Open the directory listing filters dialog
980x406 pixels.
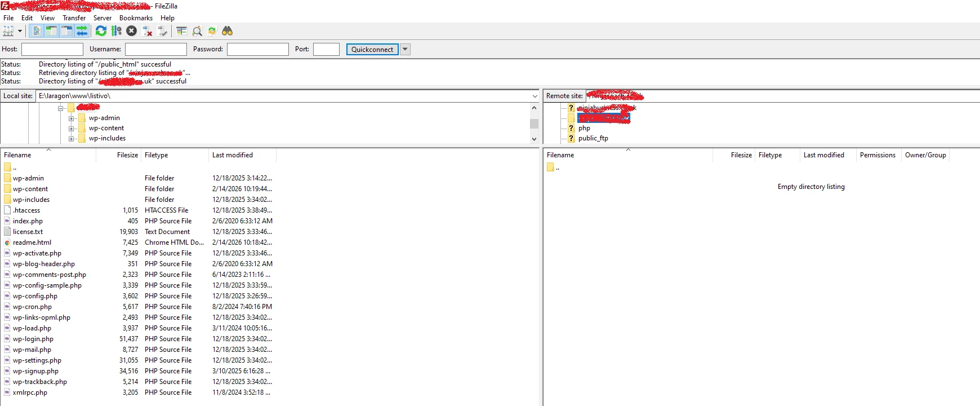coord(181,31)
